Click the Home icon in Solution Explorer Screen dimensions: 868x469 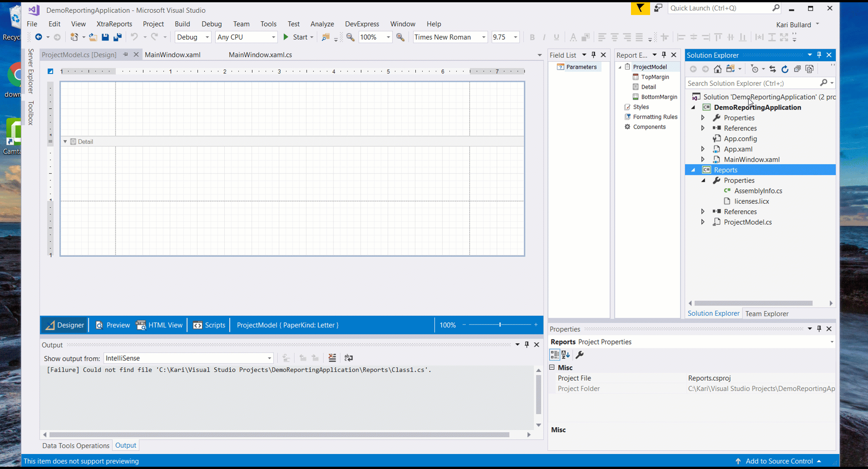(717, 69)
